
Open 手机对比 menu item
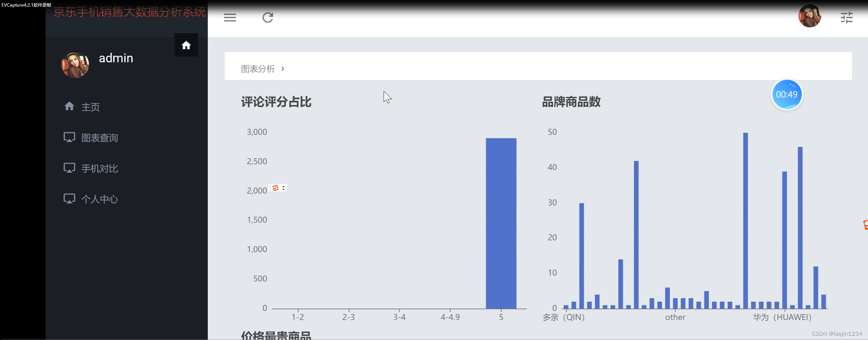[x=100, y=168]
